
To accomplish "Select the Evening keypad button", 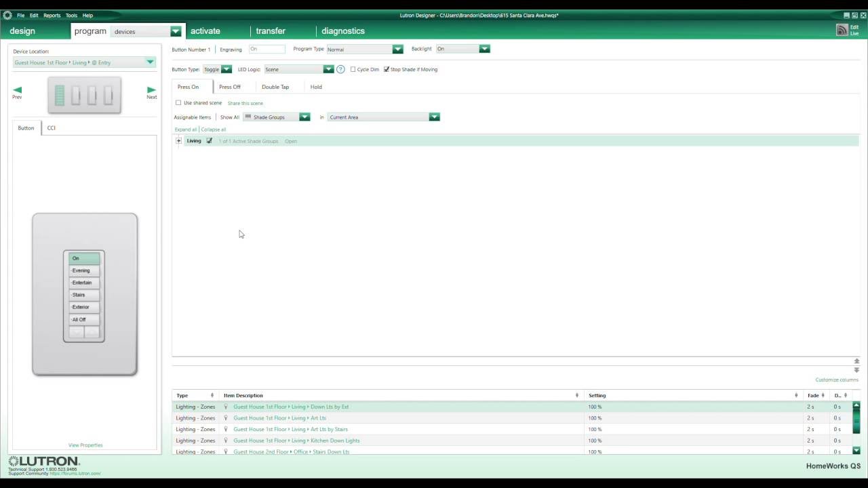I will click(84, 270).
